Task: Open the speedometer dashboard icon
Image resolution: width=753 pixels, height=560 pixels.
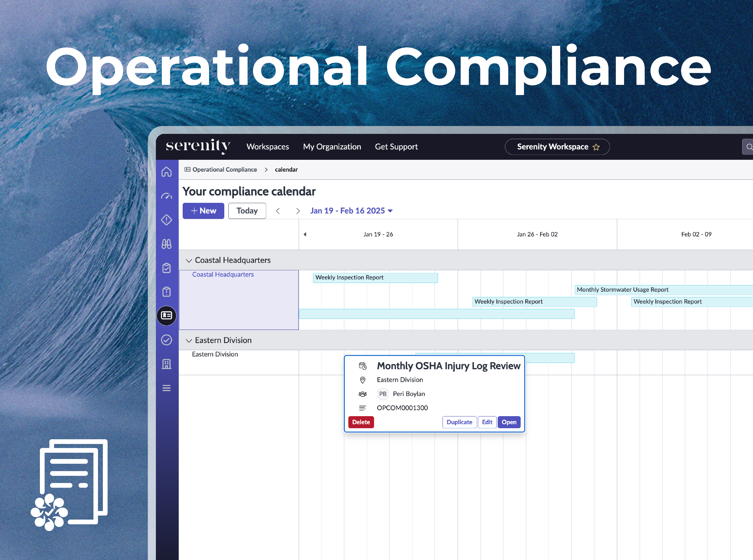Action: click(x=166, y=196)
